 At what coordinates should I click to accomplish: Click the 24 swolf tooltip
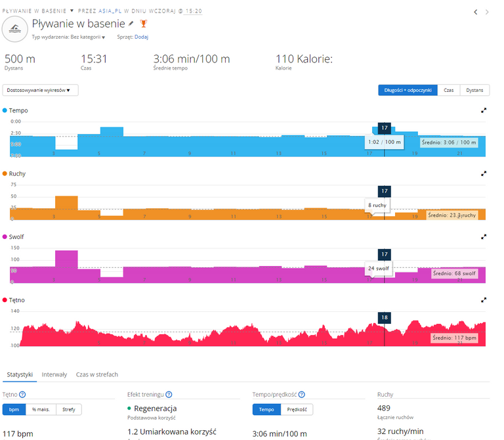coord(379,268)
